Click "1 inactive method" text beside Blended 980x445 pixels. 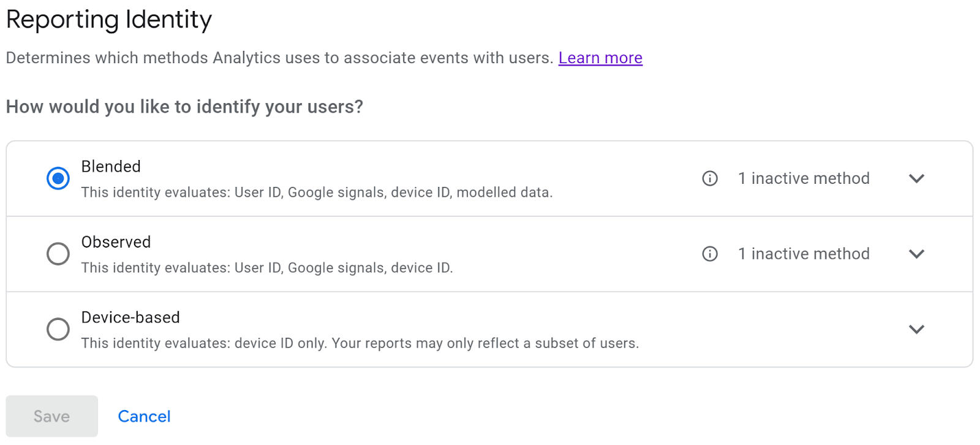click(804, 178)
